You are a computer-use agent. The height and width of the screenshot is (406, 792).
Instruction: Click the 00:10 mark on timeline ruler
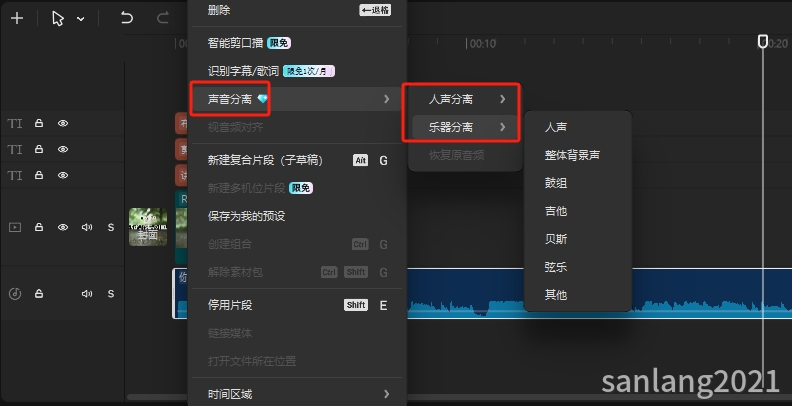point(483,44)
